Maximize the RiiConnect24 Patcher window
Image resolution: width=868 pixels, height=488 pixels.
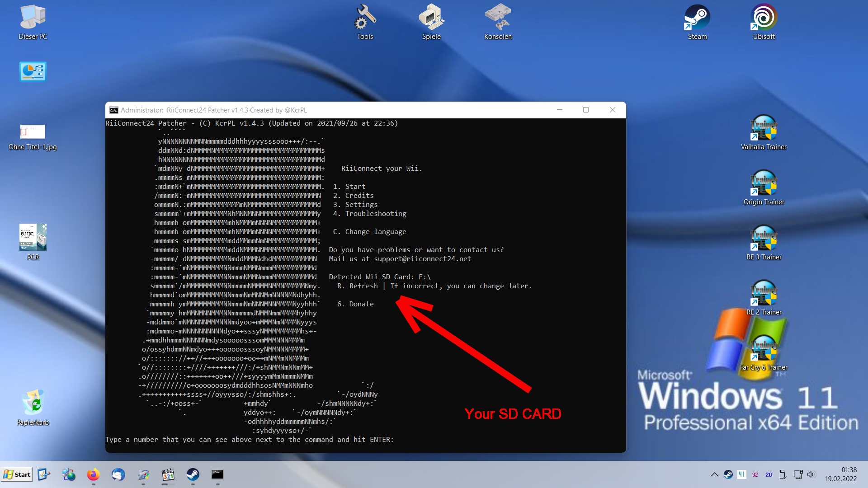tap(586, 110)
